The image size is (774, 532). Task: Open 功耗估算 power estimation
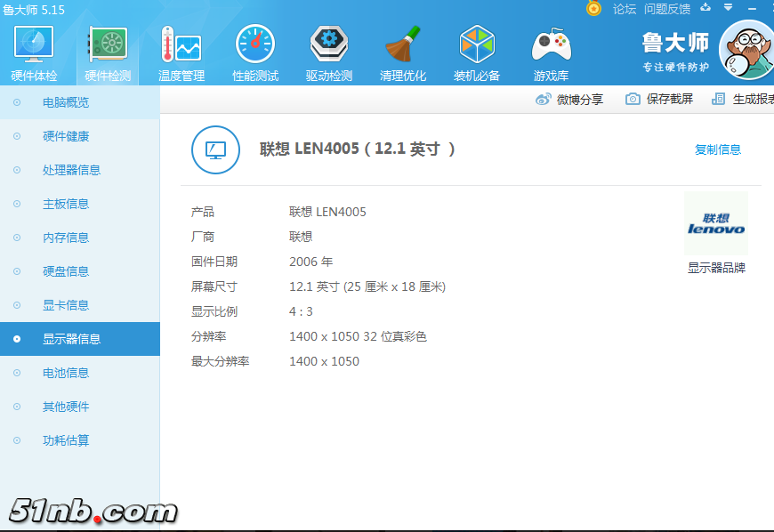click(80, 440)
